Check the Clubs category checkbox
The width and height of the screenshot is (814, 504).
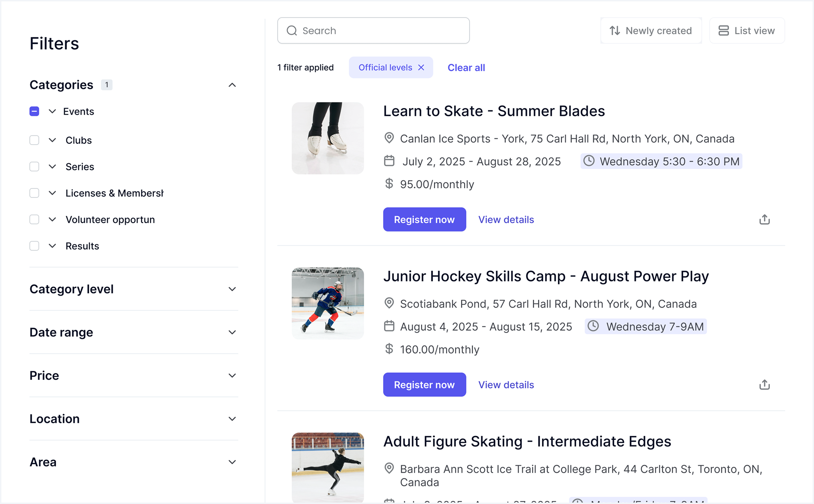(34, 140)
